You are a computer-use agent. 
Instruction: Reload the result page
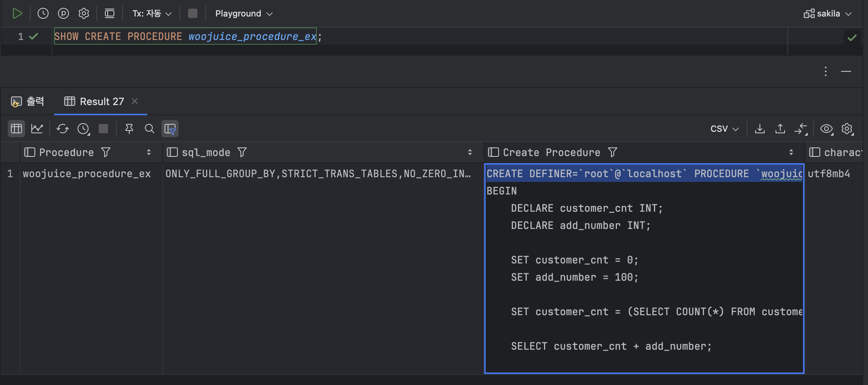point(63,129)
